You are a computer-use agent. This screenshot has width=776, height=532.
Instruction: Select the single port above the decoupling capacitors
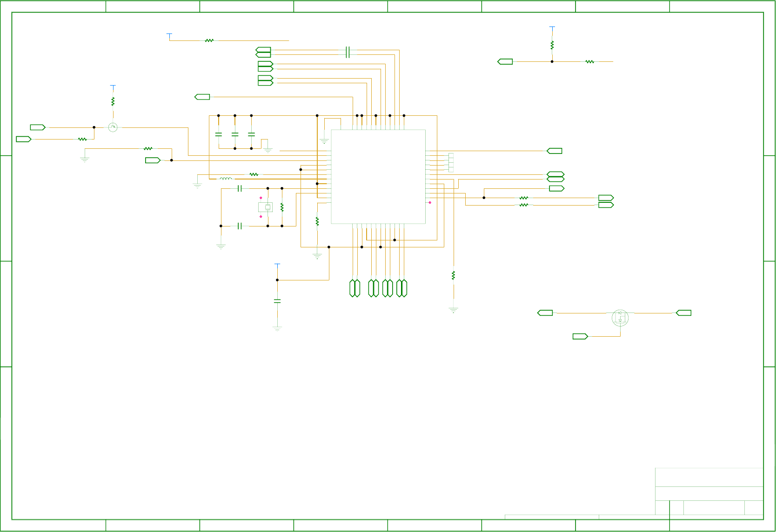click(202, 97)
